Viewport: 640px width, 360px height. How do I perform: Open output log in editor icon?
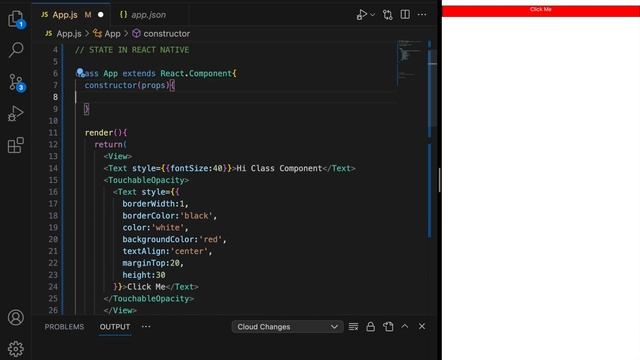388,327
